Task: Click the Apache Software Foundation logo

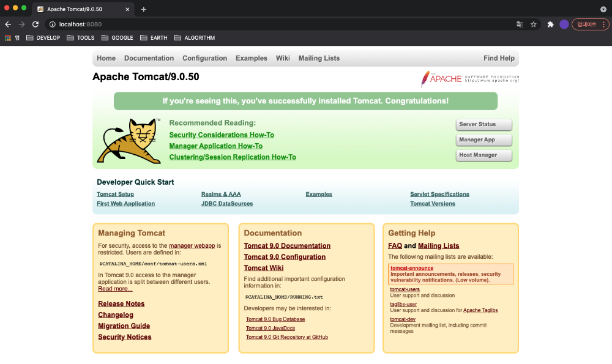Action: (469, 78)
